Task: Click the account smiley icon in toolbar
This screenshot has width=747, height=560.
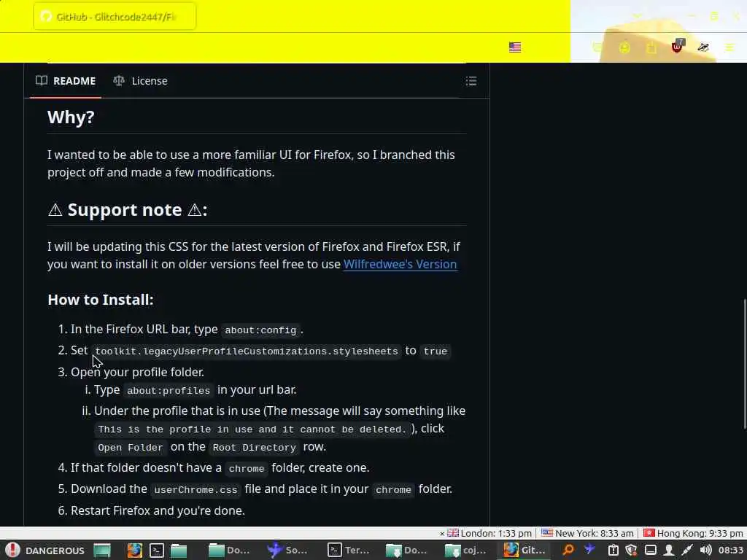Action: (x=624, y=47)
